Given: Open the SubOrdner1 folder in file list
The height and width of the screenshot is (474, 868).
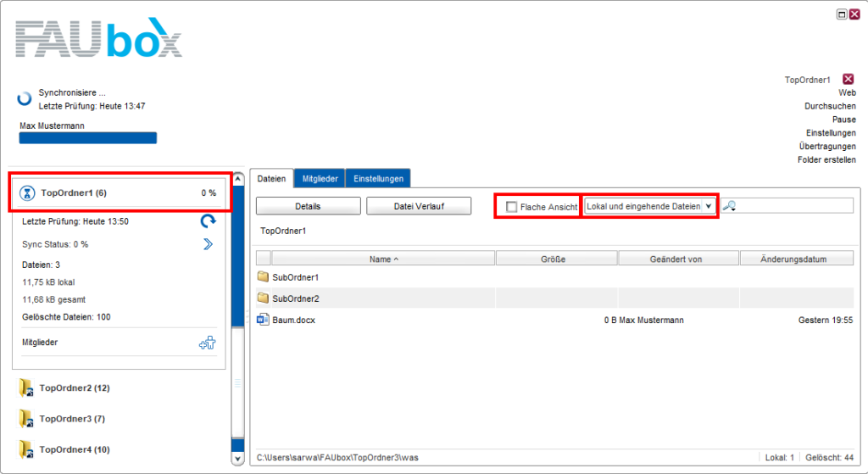Looking at the screenshot, I should coord(295,277).
